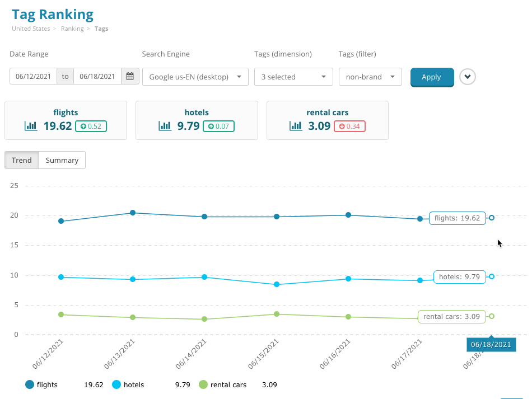Click the green 0.52 change badge for flights
The height and width of the screenshot is (399, 532).
pos(91,126)
